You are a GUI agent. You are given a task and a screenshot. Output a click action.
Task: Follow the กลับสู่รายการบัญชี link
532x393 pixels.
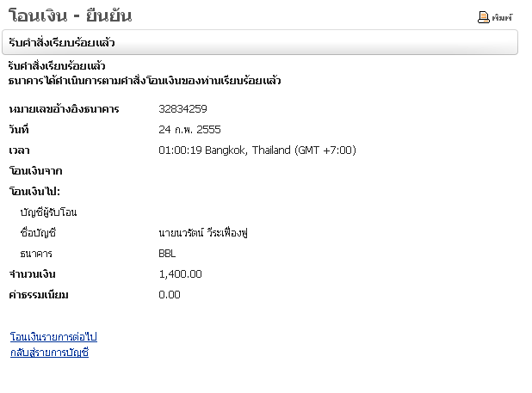pos(49,353)
